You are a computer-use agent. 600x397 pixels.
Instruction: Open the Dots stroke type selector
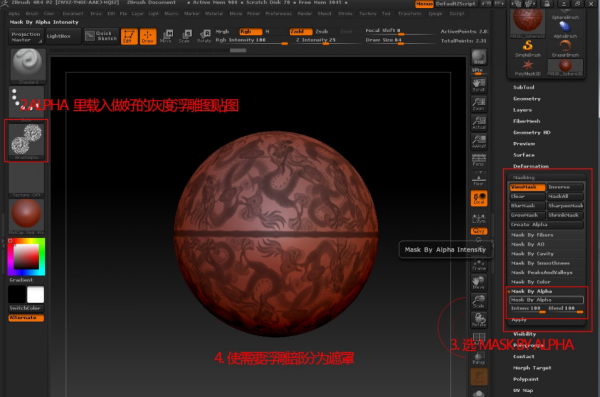[27, 103]
